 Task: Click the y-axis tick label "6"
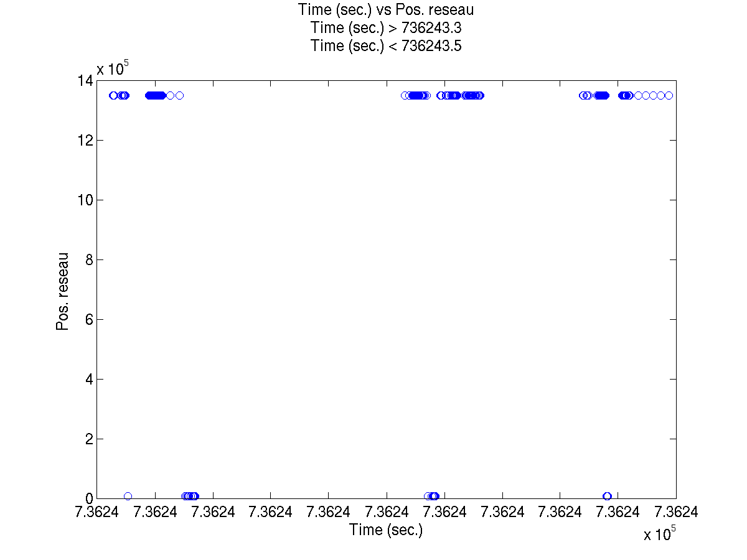[x=89, y=320]
